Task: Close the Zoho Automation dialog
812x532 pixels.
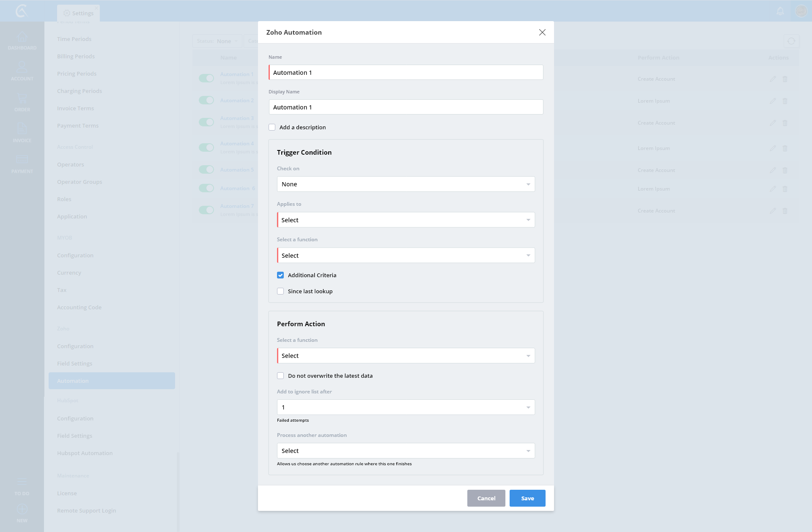Action: [542, 33]
